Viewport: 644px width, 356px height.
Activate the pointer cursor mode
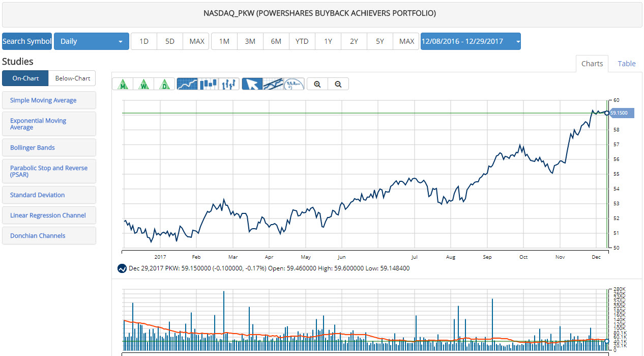click(252, 84)
